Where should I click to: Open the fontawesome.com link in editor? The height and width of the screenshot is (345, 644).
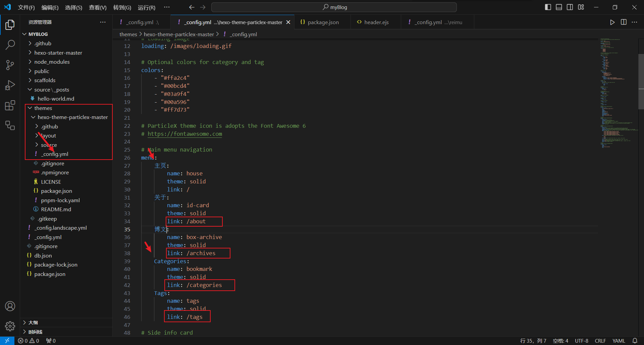click(185, 134)
